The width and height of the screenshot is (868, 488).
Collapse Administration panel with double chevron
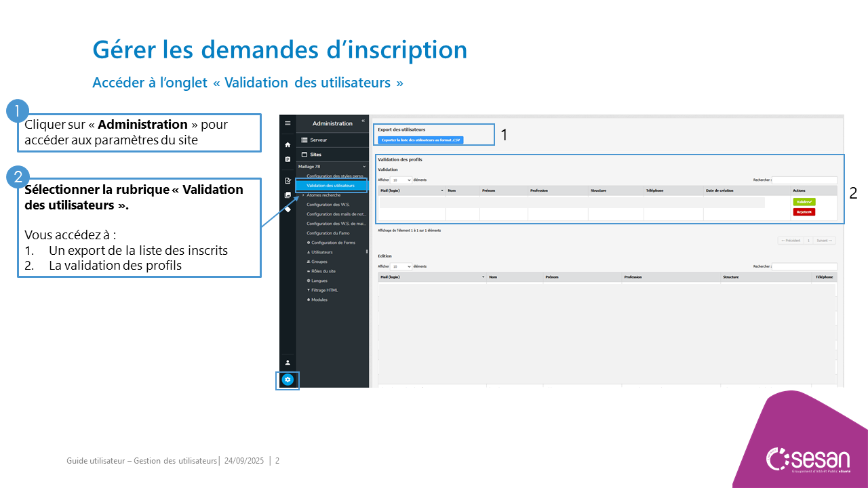point(363,121)
